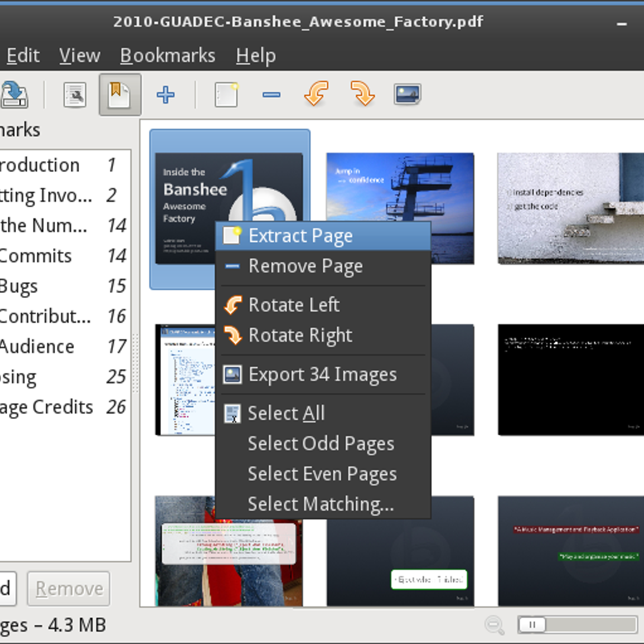Choose Select Even Pages entry
Image resolution: width=644 pixels, height=644 pixels.
(x=323, y=474)
